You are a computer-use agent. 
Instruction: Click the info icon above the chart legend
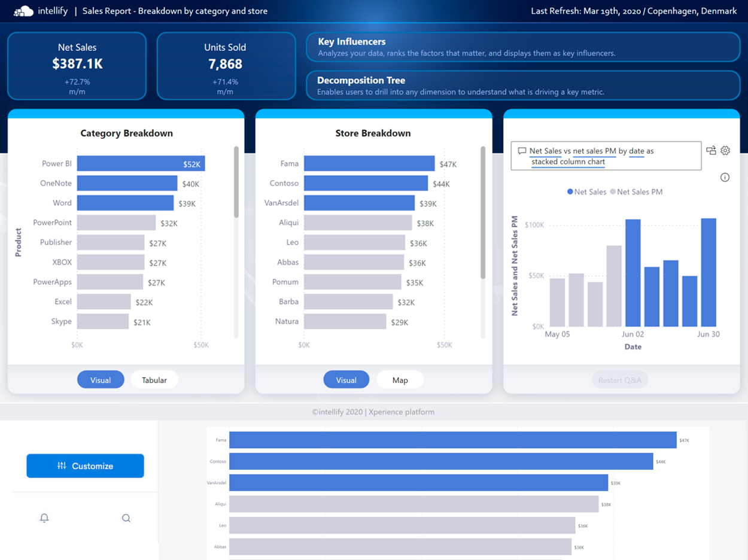(x=725, y=177)
